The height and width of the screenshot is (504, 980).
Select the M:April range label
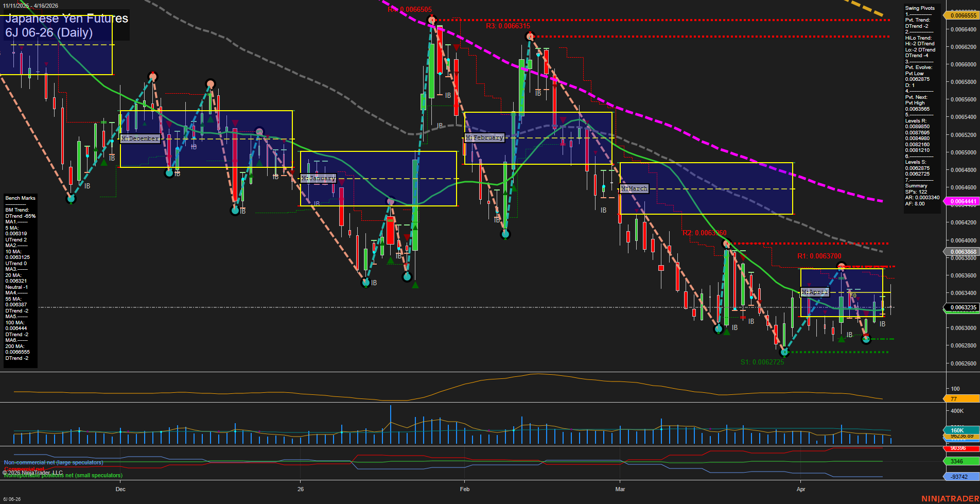(815, 292)
